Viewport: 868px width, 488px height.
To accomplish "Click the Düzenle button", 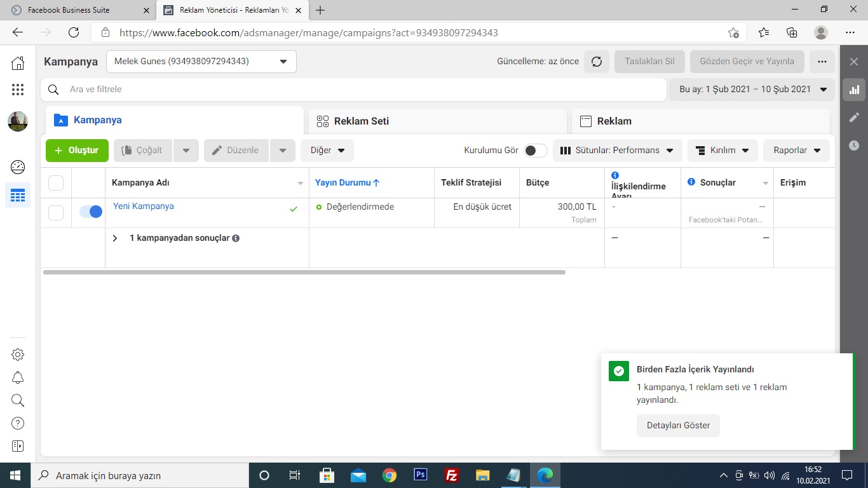I will coord(236,151).
